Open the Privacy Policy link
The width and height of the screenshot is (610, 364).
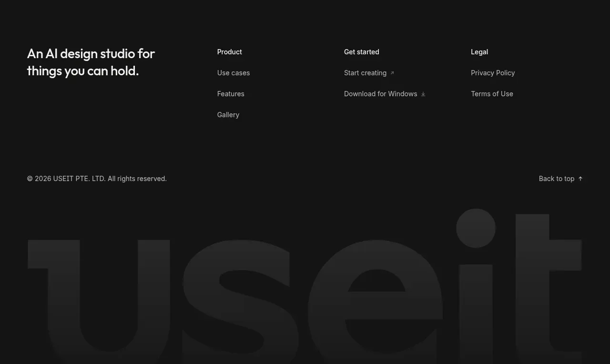point(493,73)
